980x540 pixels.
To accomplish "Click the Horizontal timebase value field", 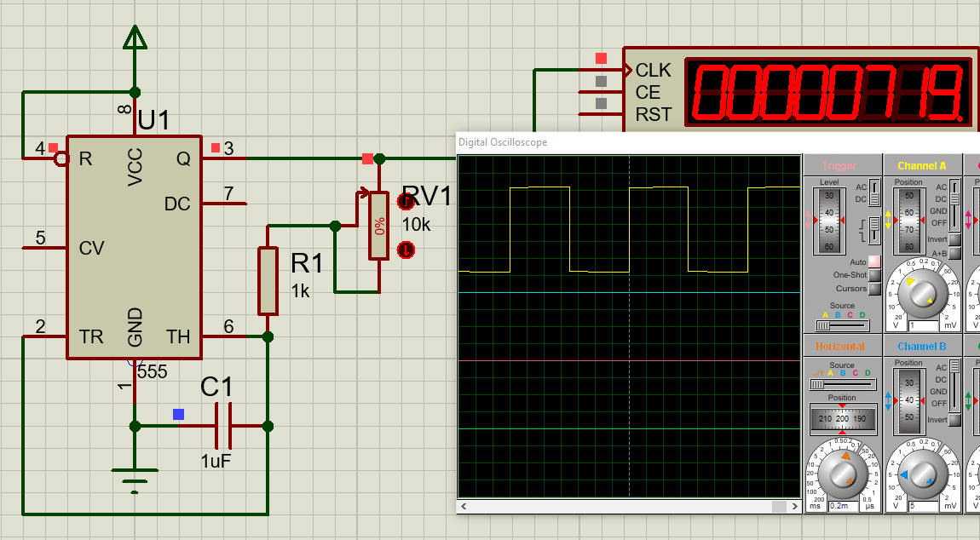I will [844, 505].
